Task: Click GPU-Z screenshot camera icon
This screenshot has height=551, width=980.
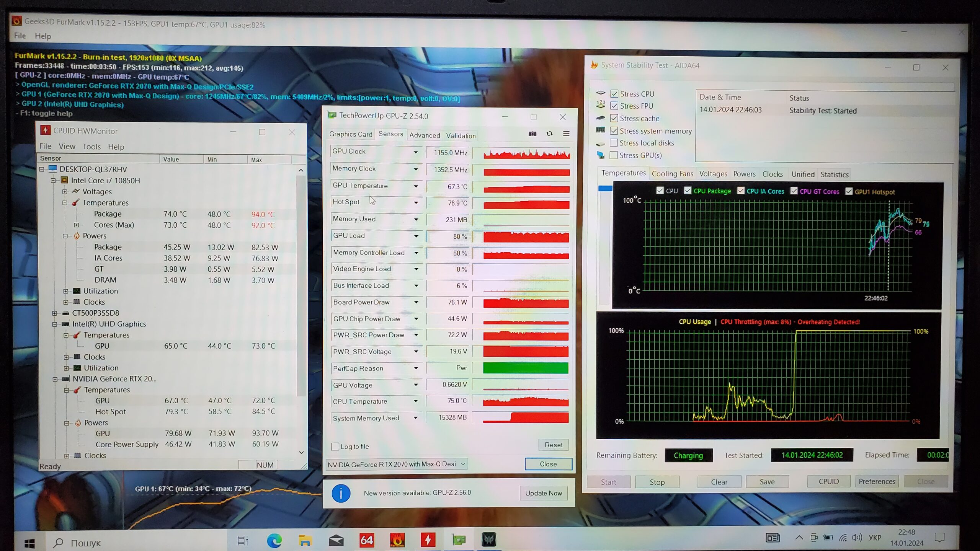Action: pyautogui.click(x=532, y=134)
